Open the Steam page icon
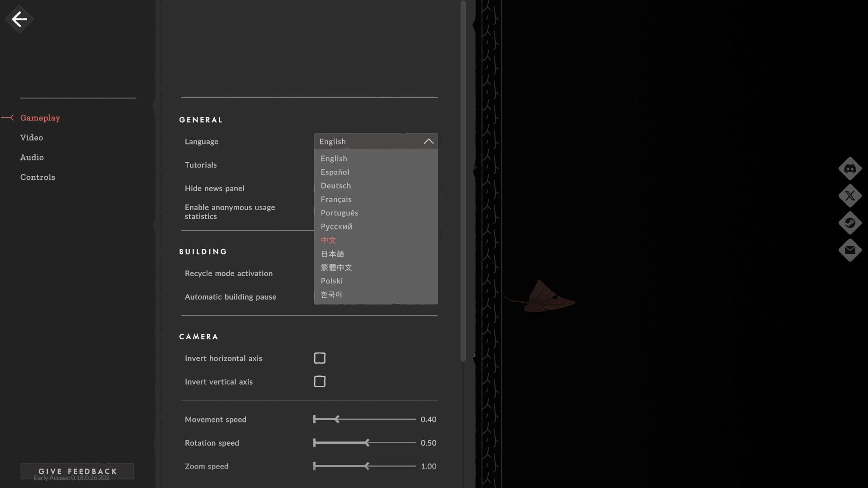Image resolution: width=868 pixels, height=488 pixels. pyautogui.click(x=850, y=223)
